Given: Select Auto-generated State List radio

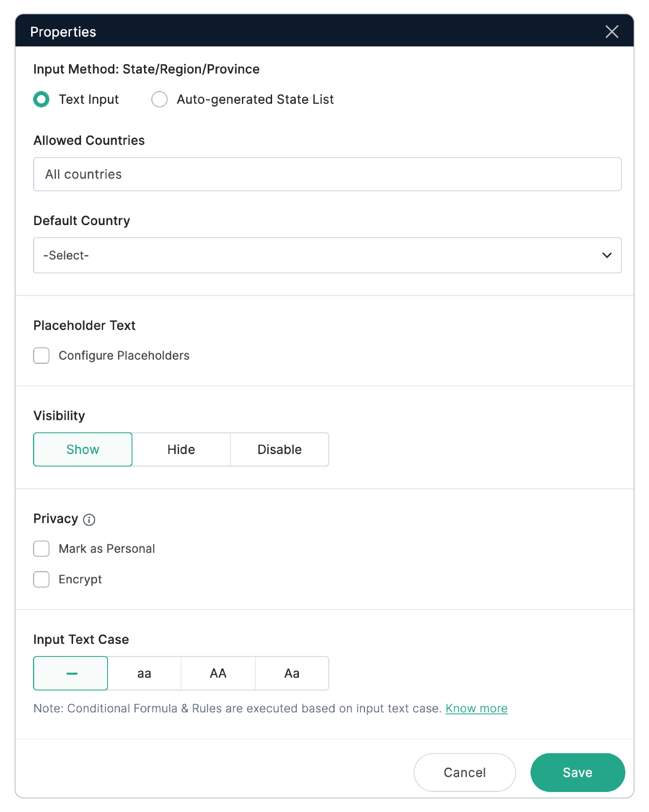Looking at the screenshot, I should coord(159,99).
